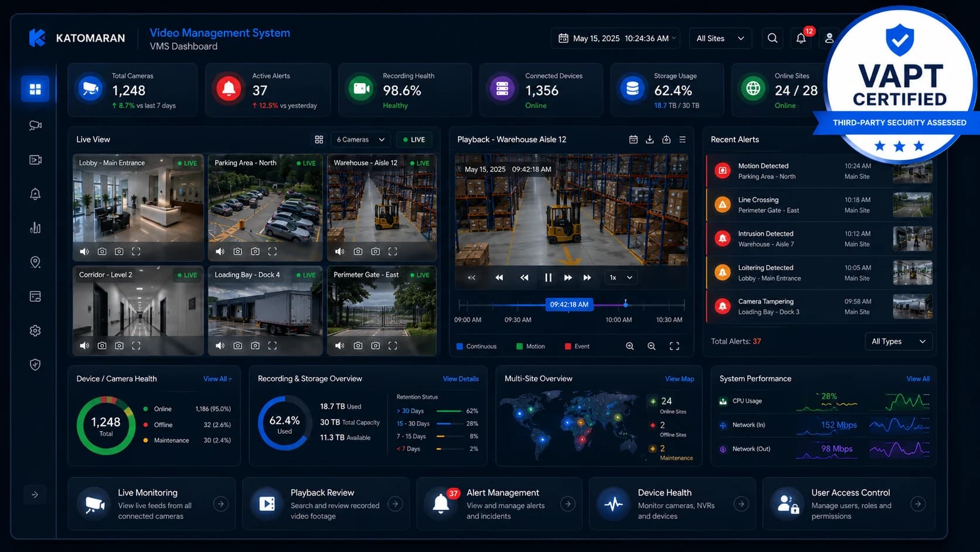Screen dimensions: 980x552
Task: Open the All Types alert filter dropdown
Action: click(x=899, y=341)
